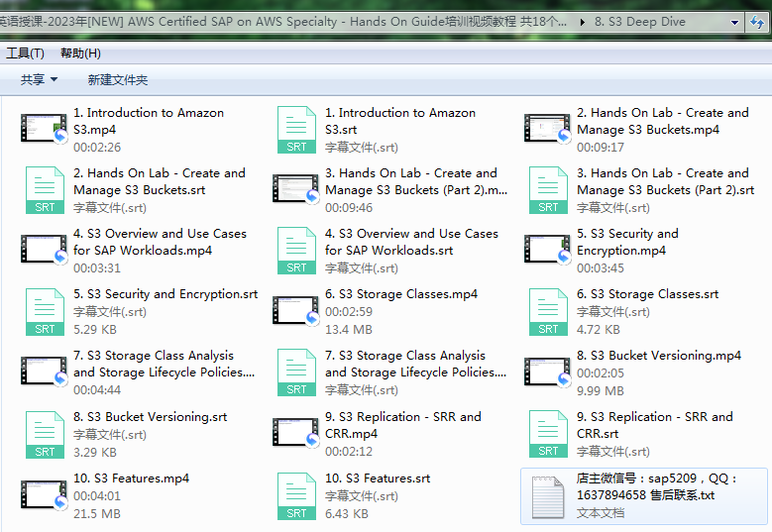Click the 5.29 KB size under S3 Security and Encryption.srt
The height and width of the screenshot is (532, 772).
(x=95, y=330)
